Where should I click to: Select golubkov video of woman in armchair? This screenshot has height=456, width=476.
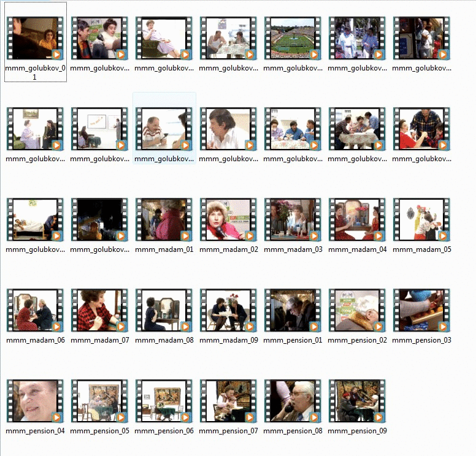click(164, 38)
